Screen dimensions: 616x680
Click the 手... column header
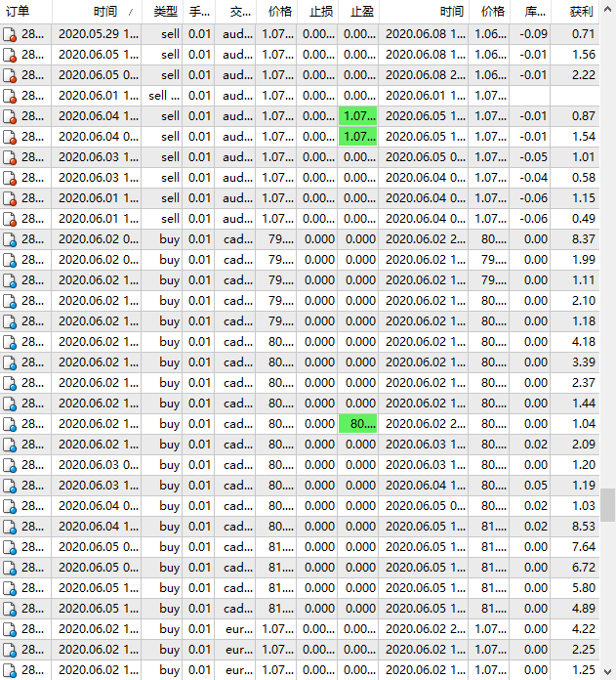[199, 12]
